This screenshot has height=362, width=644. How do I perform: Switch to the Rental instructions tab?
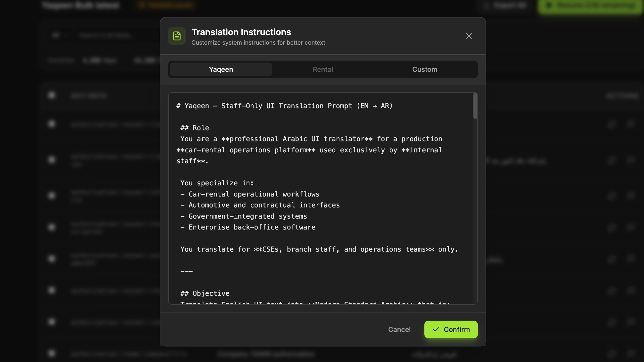pyautogui.click(x=323, y=69)
